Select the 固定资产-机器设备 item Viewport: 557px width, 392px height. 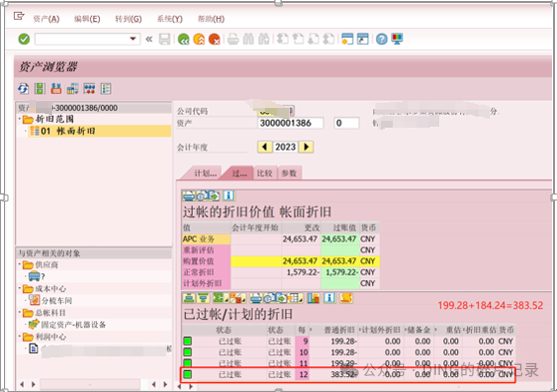tap(73, 325)
